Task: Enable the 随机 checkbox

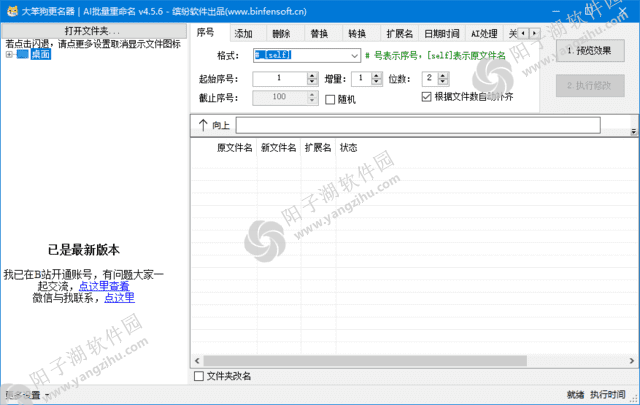Action: click(x=330, y=100)
